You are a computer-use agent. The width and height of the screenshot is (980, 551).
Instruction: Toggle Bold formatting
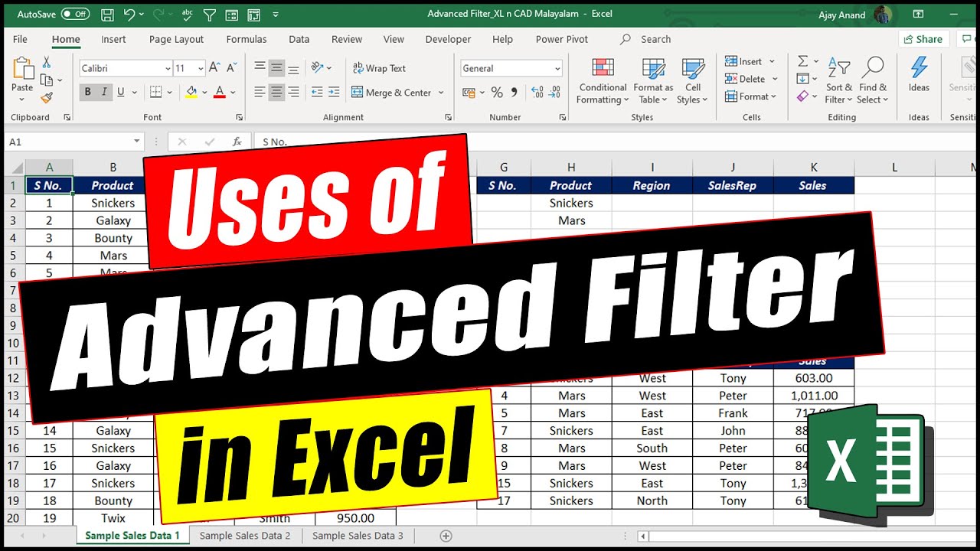coord(87,93)
